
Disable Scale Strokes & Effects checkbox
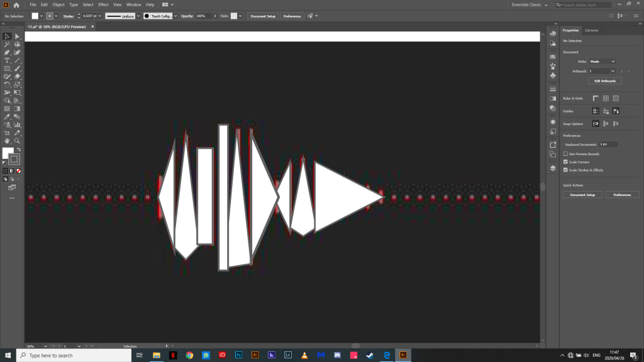565,170
